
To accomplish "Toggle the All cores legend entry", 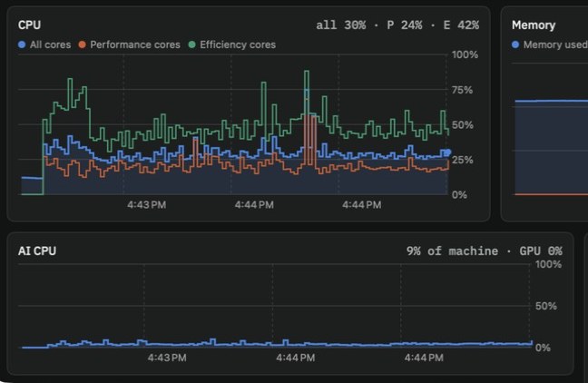I will 44,44.
